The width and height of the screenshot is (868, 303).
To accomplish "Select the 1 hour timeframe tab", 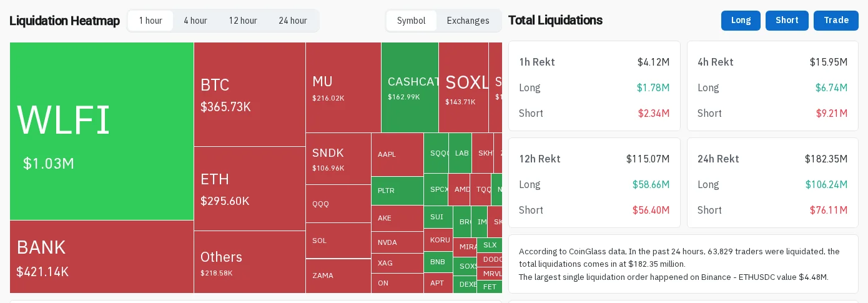I will (x=150, y=21).
